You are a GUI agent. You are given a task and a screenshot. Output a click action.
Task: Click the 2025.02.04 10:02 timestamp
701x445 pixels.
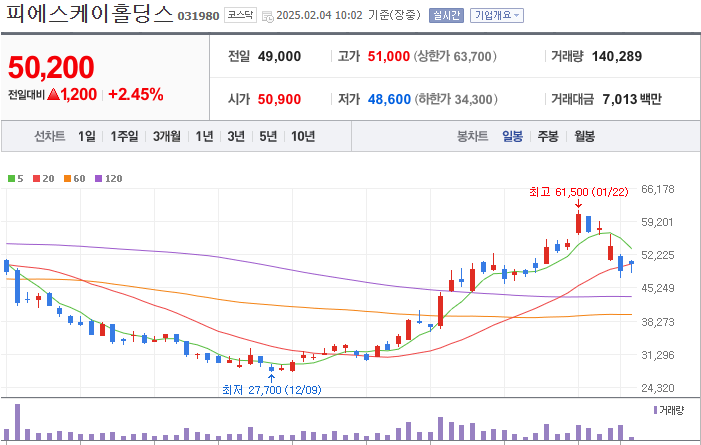319,15
